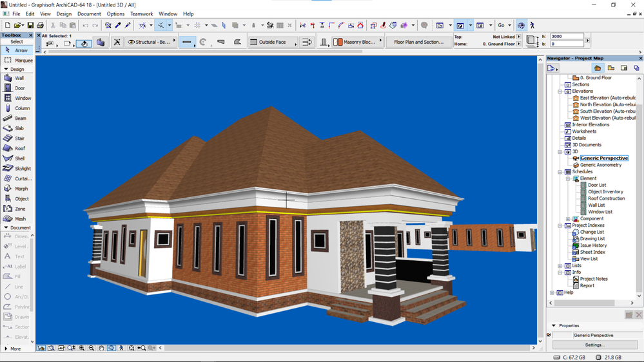Click the Zoom Out magnifier icon
Screen dimensions: 644x362
(91, 348)
